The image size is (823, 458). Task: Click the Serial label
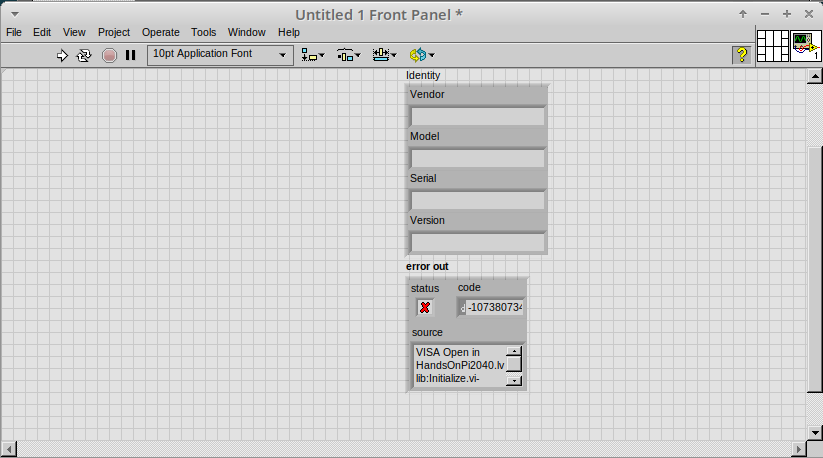[423, 178]
